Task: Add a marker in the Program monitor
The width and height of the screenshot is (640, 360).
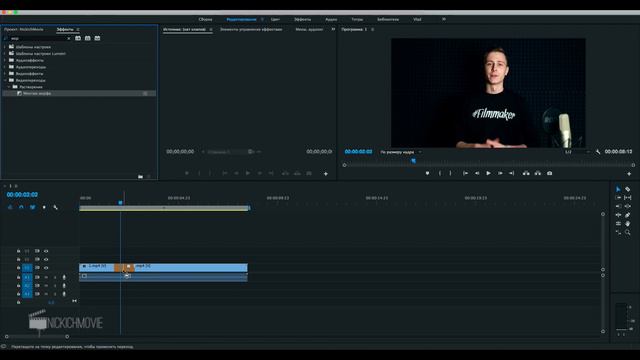Action: [427, 173]
